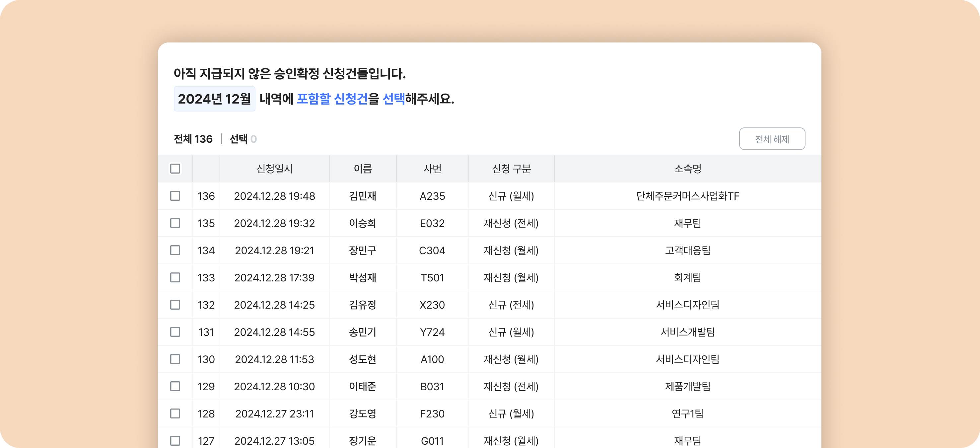
Task: Click the 단체주문커머스사업화TF department cell
Action: tap(687, 196)
